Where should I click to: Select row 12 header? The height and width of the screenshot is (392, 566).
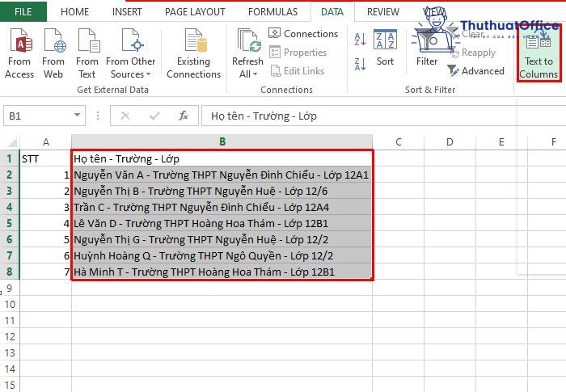coord(10,336)
